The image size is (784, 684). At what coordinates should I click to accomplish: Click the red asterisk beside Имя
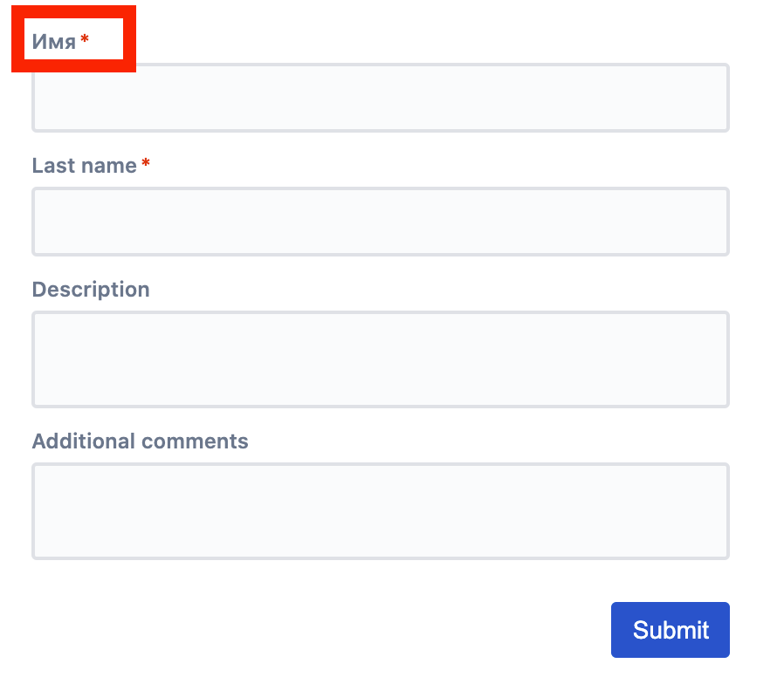point(85,38)
